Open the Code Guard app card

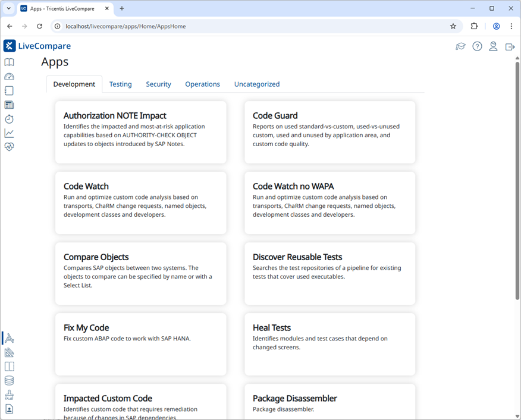[x=329, y=132]
